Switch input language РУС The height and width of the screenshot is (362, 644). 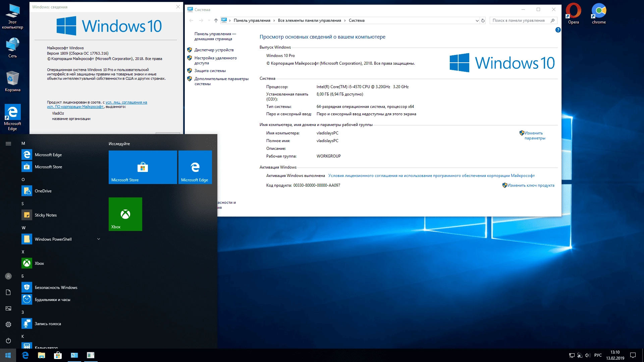click(598, 355)
